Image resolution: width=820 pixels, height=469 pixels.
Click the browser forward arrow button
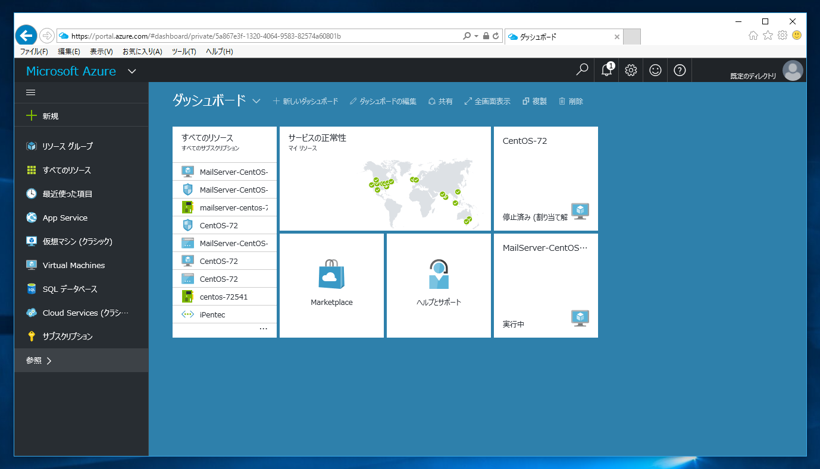[47, 36]
